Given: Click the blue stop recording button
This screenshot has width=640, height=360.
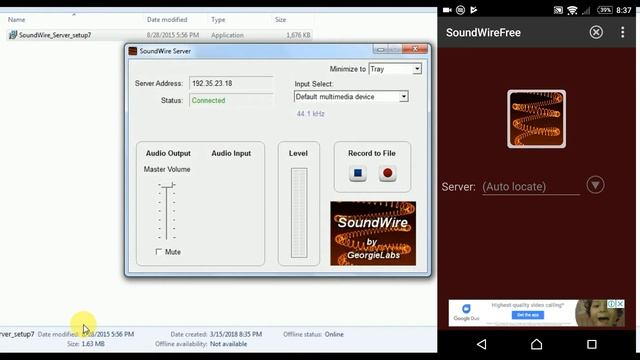Looking at the screenshot, I should [x=358, y=173].
